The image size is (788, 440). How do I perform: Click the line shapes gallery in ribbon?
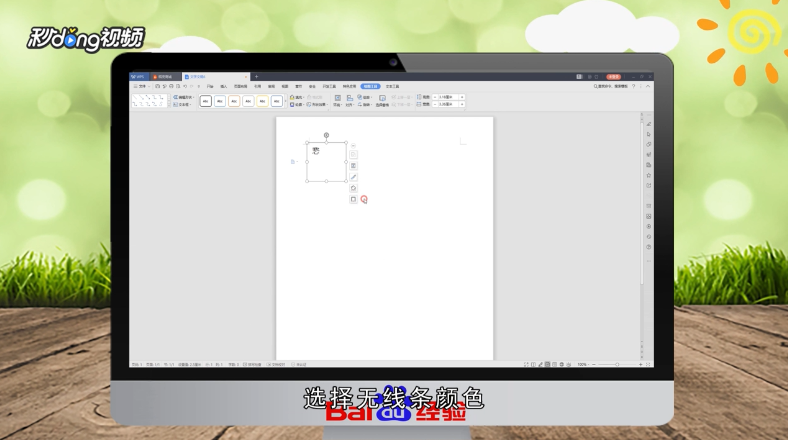point(149,101)
